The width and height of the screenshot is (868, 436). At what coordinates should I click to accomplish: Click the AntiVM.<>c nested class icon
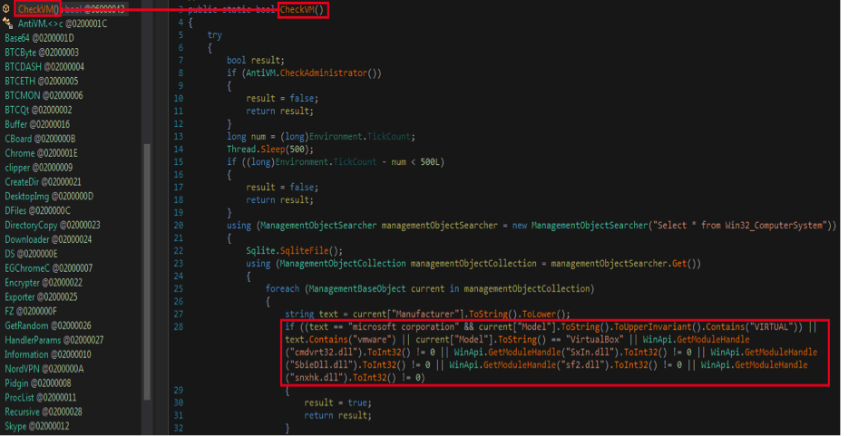coord(7,24)
